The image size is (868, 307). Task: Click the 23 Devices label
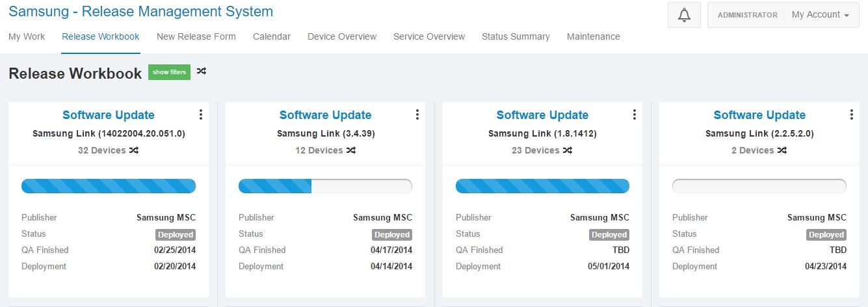[x=536, y=150]
